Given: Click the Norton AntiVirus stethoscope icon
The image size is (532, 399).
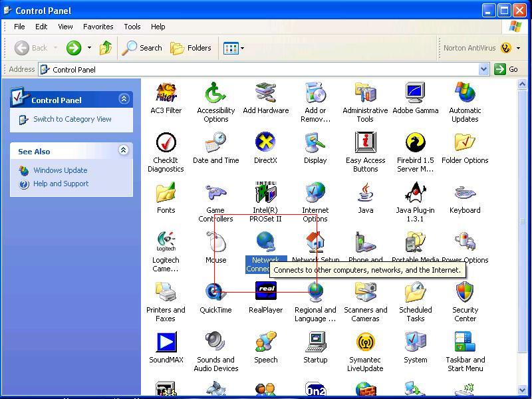Looking at the screenshot, I should click(506, 48).
